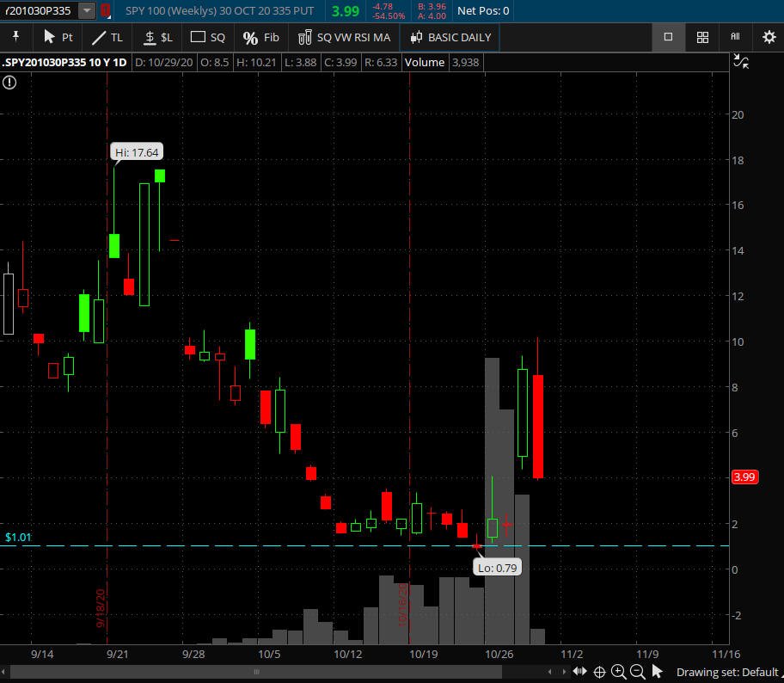Viewport: 784px width, 683px height.
Task: Open the BASIC DAILY style menu
Action: click(450, 37)
